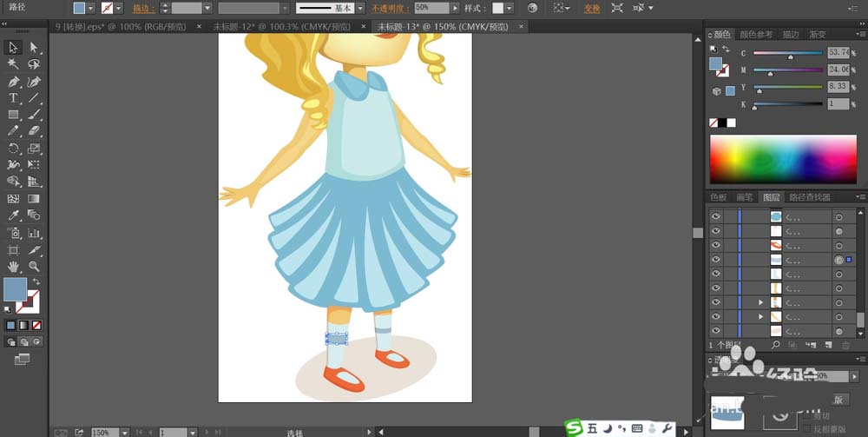Open the 样式 graphic style dropdown
Screen dimensions: 868x437
[510, 9]
